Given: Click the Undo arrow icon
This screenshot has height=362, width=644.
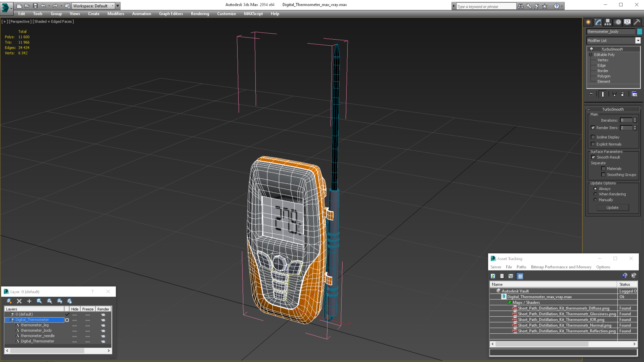Looking at the screenshot, I should tap(43, 6).
